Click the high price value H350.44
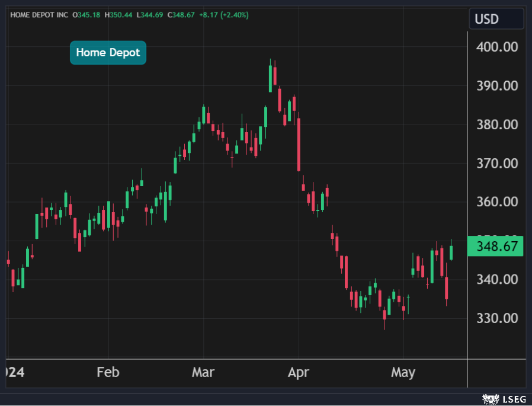The image size is (532, 406). click(x=118, y=14)
